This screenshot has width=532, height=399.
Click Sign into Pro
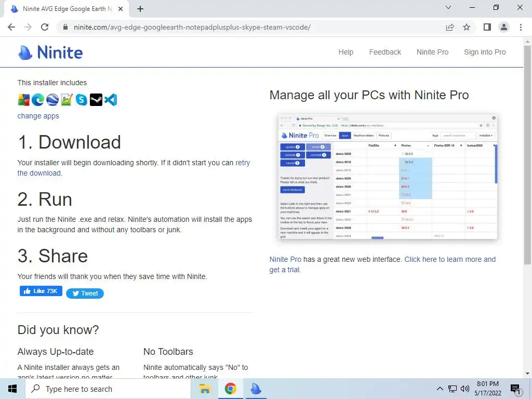point(485,52)
